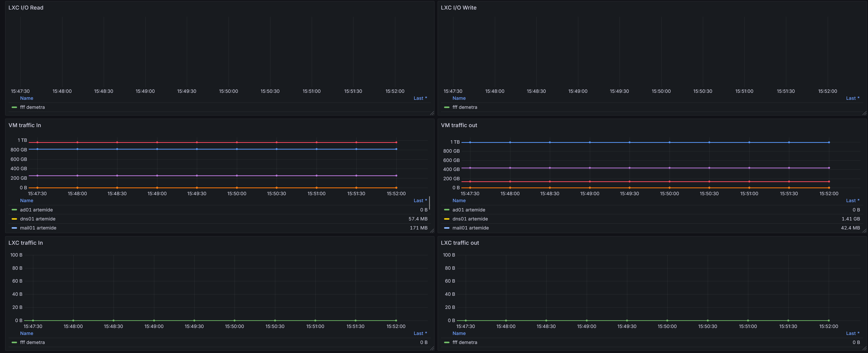Open the LXC I/O Write panel title menu
Viewport: 868px width, 353px height.
pyautogui.click(x=458, y=8)
